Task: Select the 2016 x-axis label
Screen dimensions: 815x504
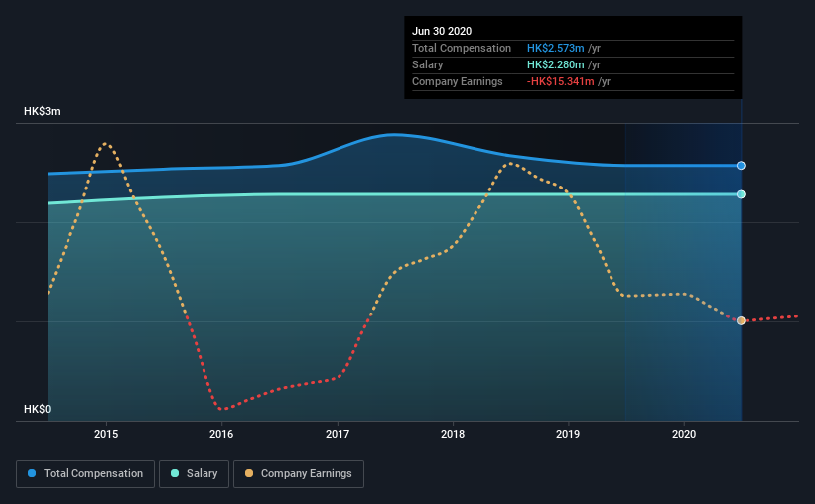Action: tap(221, 434)
